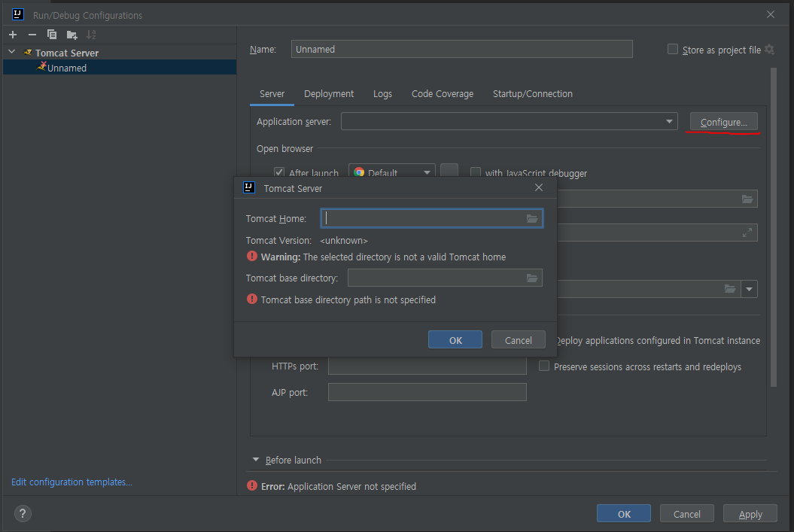Click the folder icon beside the JRE dropdown

tap(730, 289)
